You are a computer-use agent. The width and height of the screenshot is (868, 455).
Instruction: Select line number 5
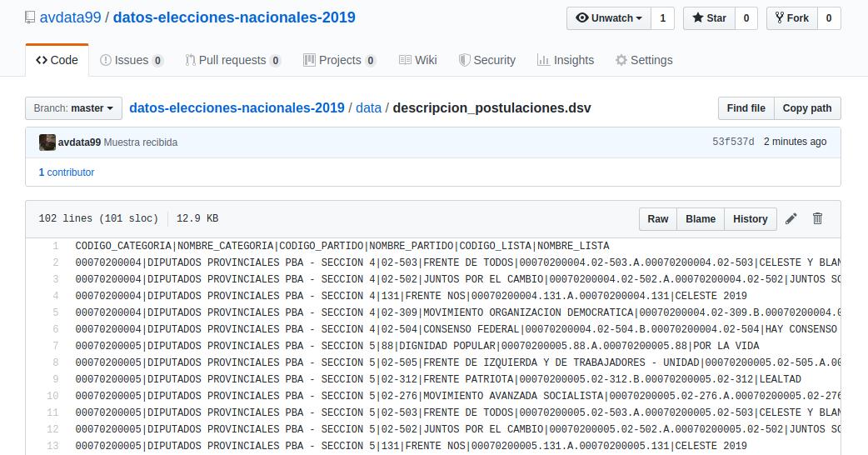click(55, 312)
